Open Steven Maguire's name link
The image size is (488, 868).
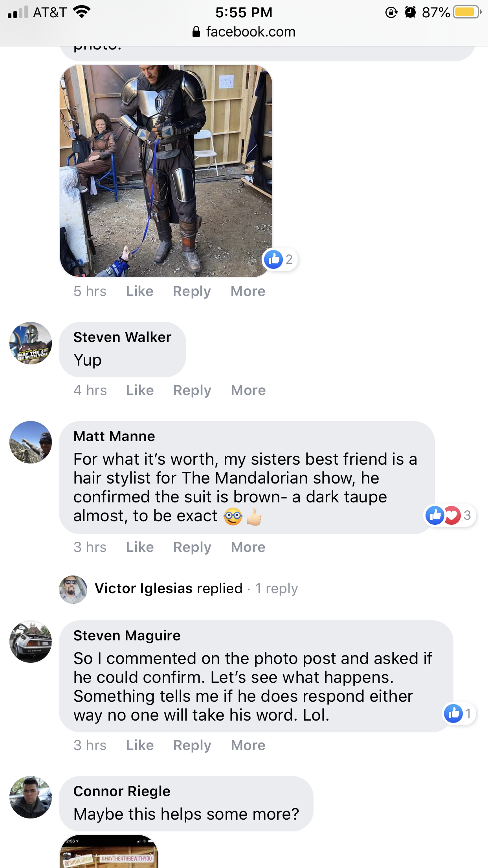(x=127, y=636)
